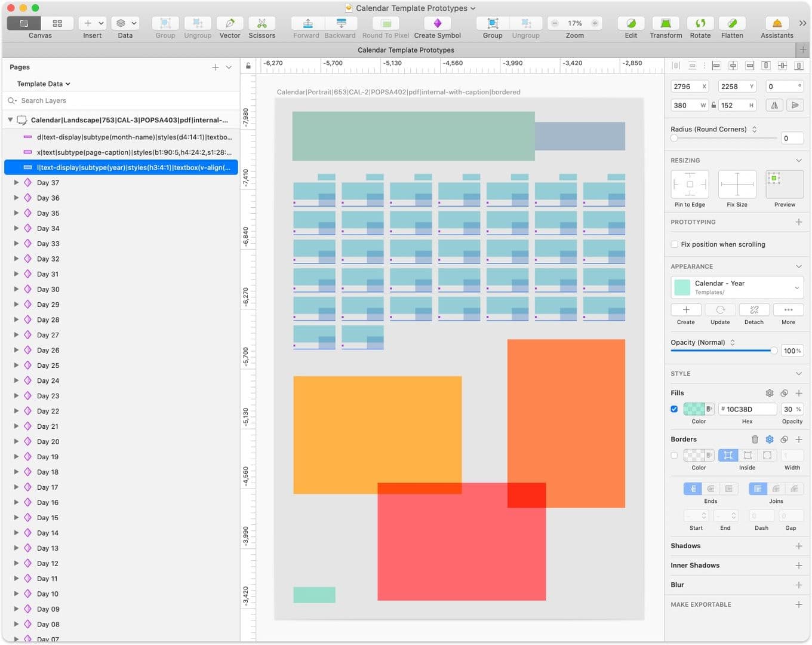Enable Fix position when scrolling
The image size is (812, 645).
coord(675,244)
